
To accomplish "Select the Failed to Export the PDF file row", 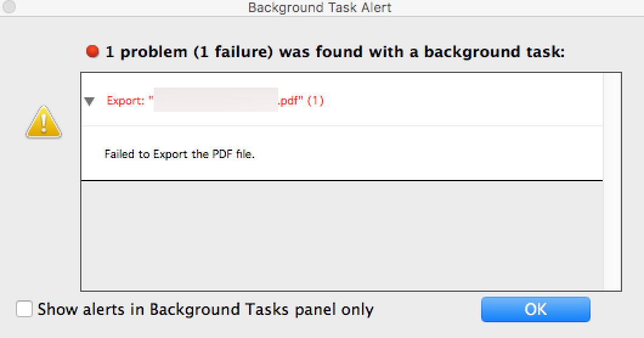I will (x=341, y=153).
